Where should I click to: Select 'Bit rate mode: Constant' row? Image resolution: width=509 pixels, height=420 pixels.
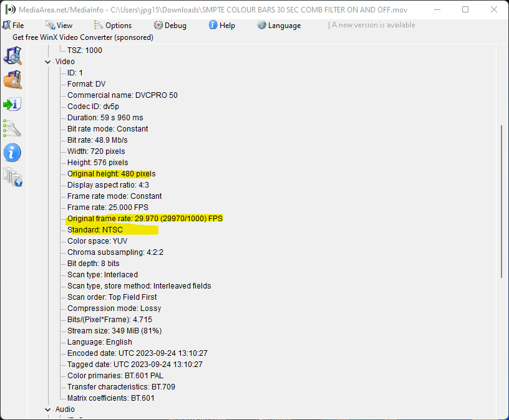pos(107,129)
